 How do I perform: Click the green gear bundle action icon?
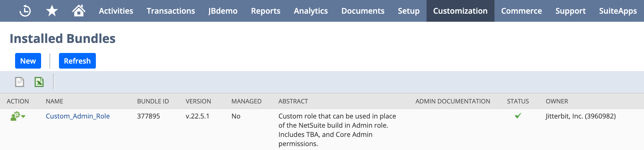(x=15, y=116)
